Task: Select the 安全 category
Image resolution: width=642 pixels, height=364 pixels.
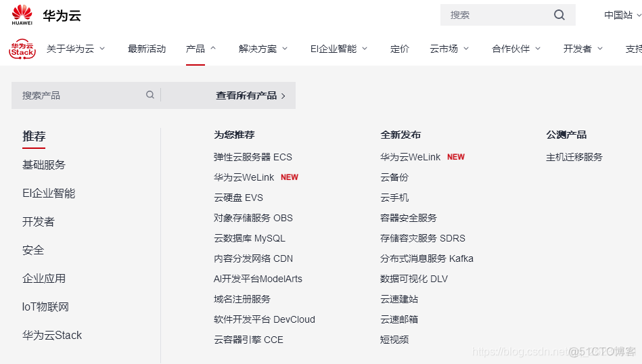Action: click(33, 250)
